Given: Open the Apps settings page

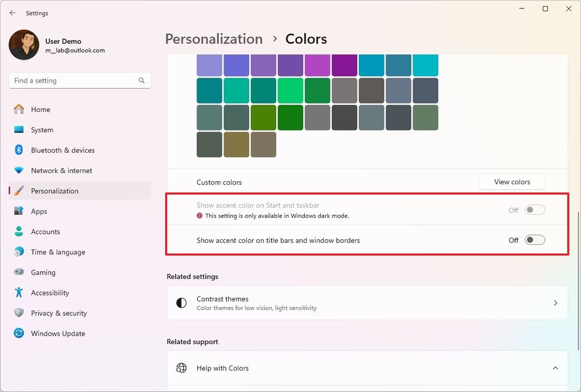Looking at the screenshot, I should [39, 211].
